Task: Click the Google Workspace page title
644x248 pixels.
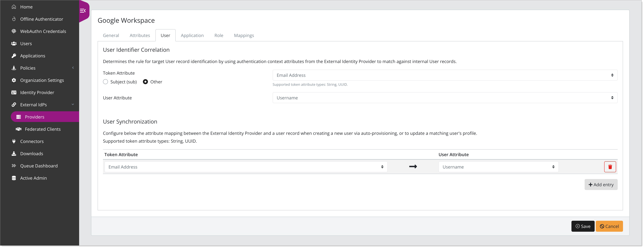Action: pos(126,20)
